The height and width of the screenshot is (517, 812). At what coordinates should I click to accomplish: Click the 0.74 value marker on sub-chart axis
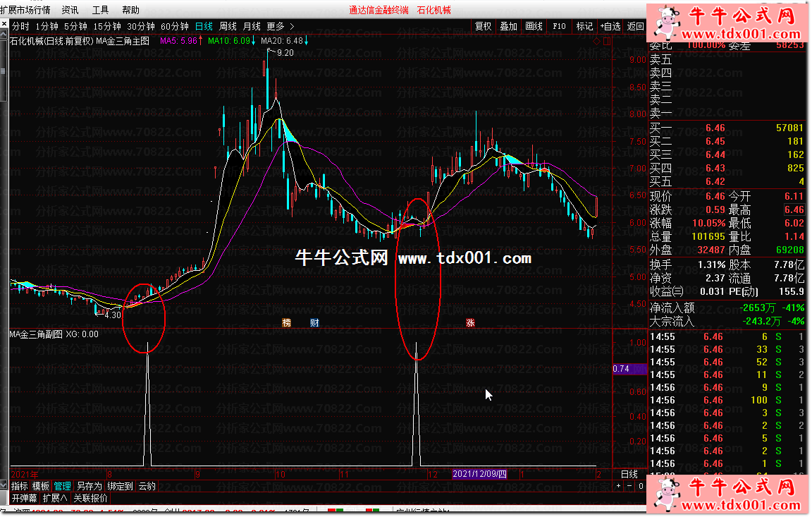[x=629, y=369]
